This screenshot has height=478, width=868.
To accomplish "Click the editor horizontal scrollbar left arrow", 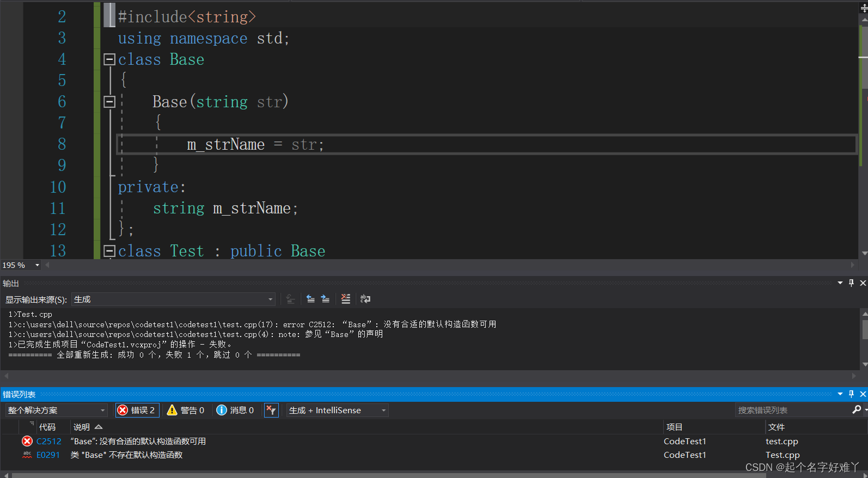I will pyautogui.click(x=47, y=265).
